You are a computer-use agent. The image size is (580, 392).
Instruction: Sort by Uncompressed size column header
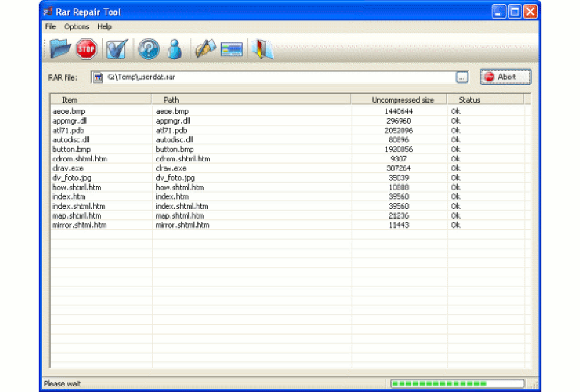(x=399, y=100)
